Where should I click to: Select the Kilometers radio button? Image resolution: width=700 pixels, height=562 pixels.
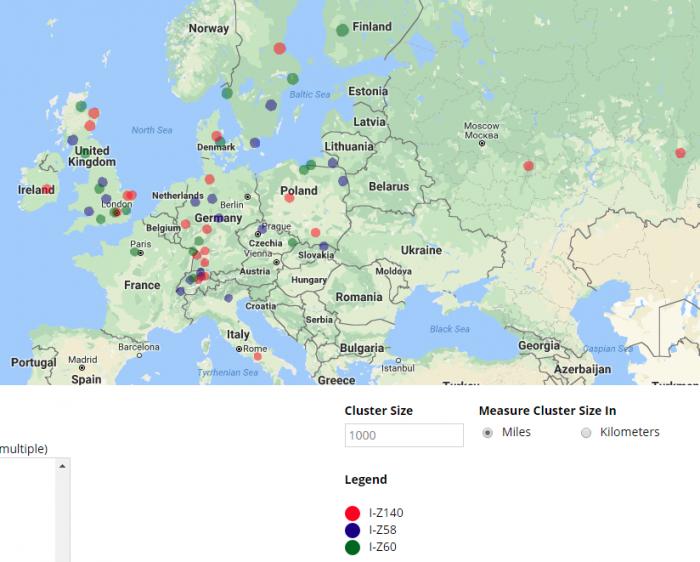click(x=586, y=433)
